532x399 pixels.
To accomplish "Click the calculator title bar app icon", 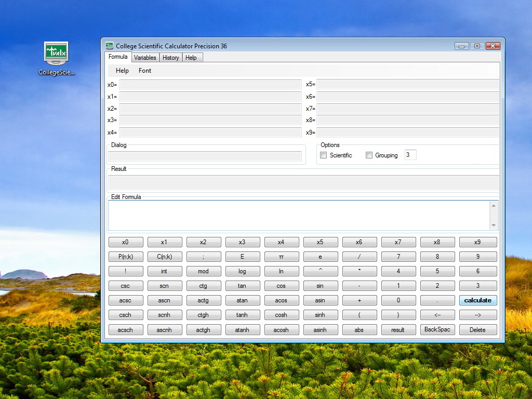I will [109, 46].
